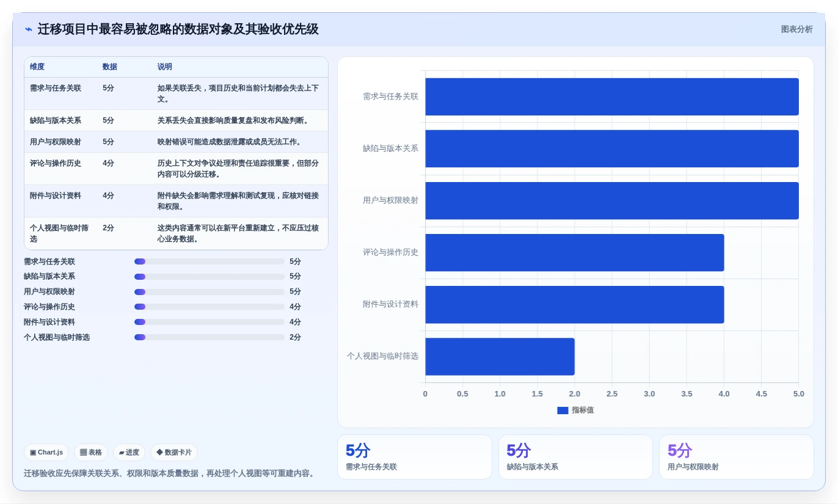Open the 5分 需求与任务关联 data card
This screenshot has height=504, width=838.
[415, 457]
